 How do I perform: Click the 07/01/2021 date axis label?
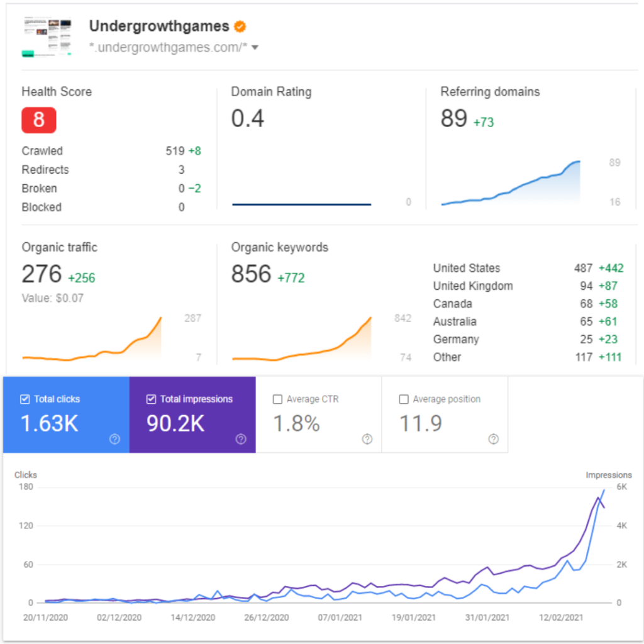coord(340,618)
